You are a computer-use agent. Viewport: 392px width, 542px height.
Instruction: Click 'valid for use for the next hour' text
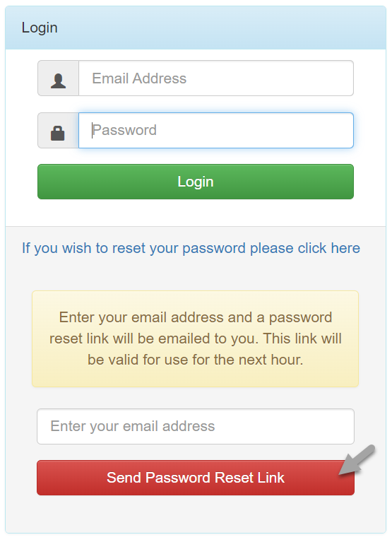[x=206, y=360]
